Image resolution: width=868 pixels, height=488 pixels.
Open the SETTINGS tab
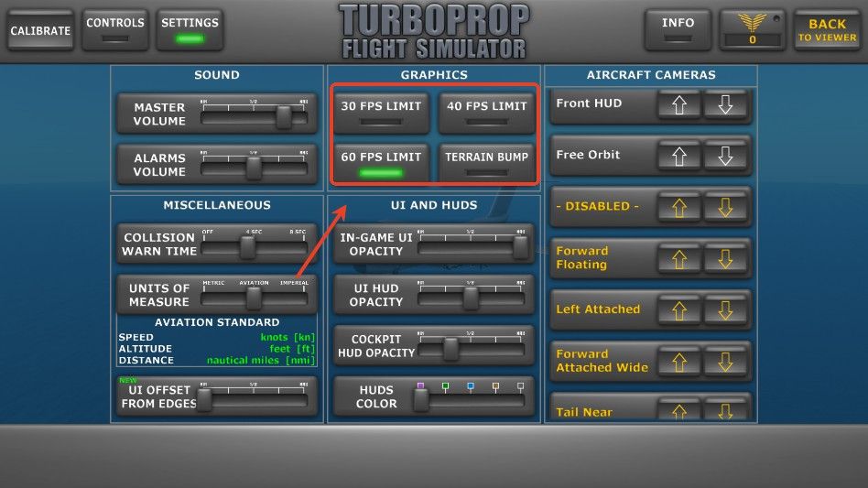pos(190,29)
